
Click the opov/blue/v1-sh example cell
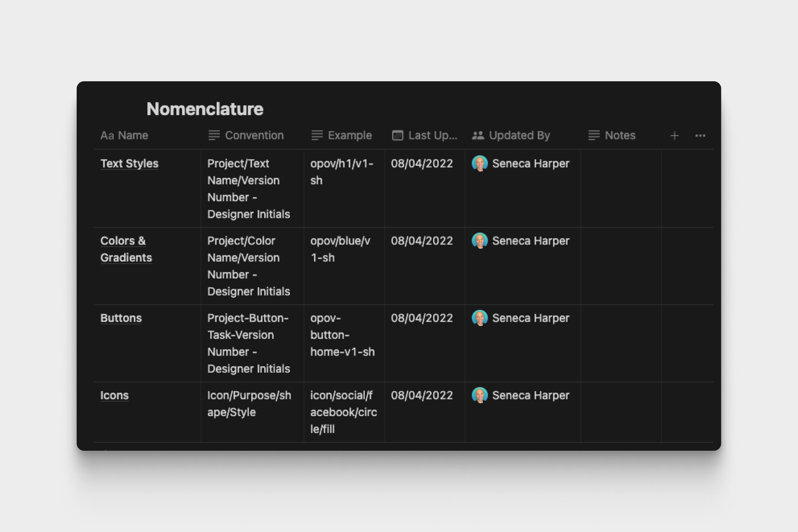pos(340,249)
